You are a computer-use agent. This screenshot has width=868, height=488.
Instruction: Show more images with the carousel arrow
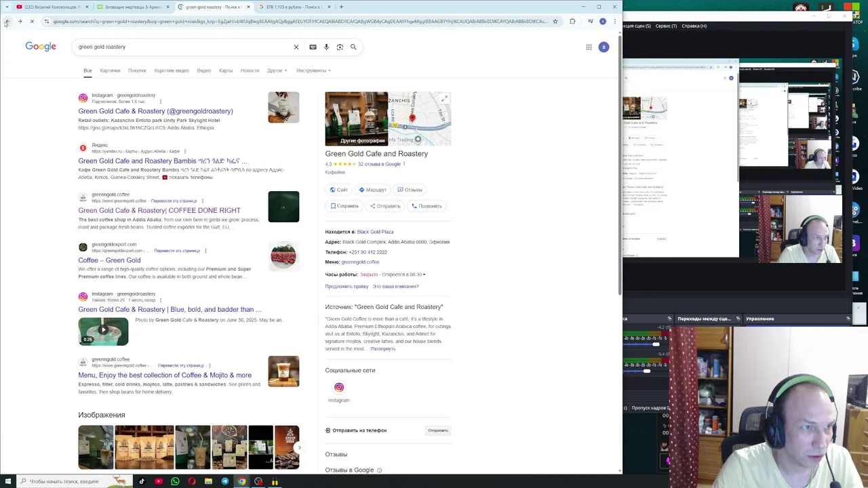tap(299, 447)
